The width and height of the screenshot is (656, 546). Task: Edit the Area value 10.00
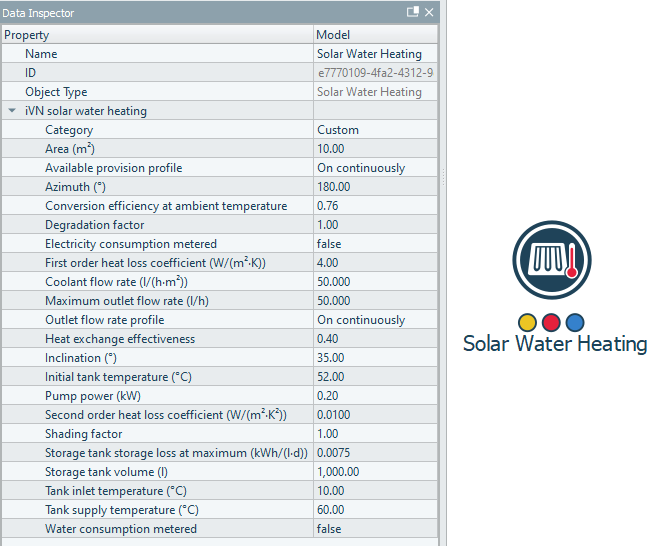click(376, 149)
